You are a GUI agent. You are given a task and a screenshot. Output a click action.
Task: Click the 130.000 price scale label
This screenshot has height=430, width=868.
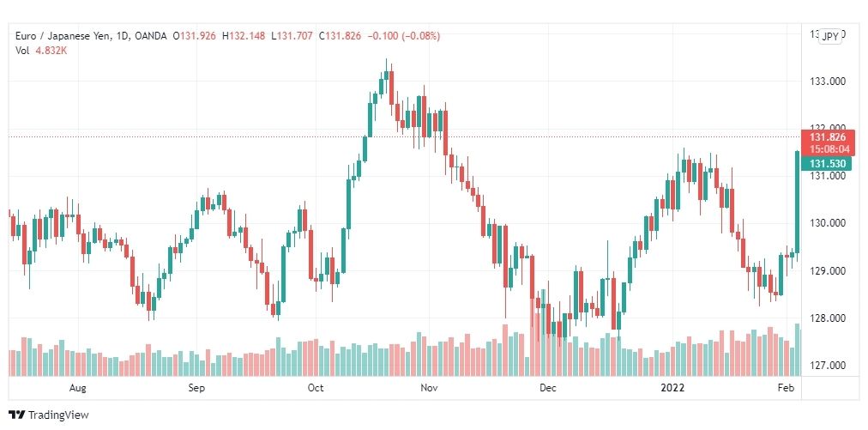click(827, 223)
